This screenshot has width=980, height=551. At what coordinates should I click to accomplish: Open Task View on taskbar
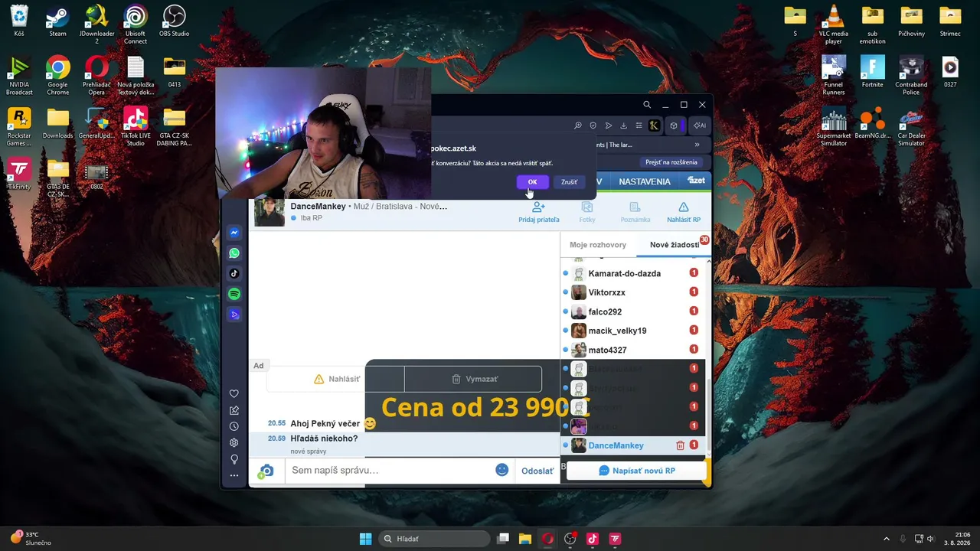[x=503, y=539]
